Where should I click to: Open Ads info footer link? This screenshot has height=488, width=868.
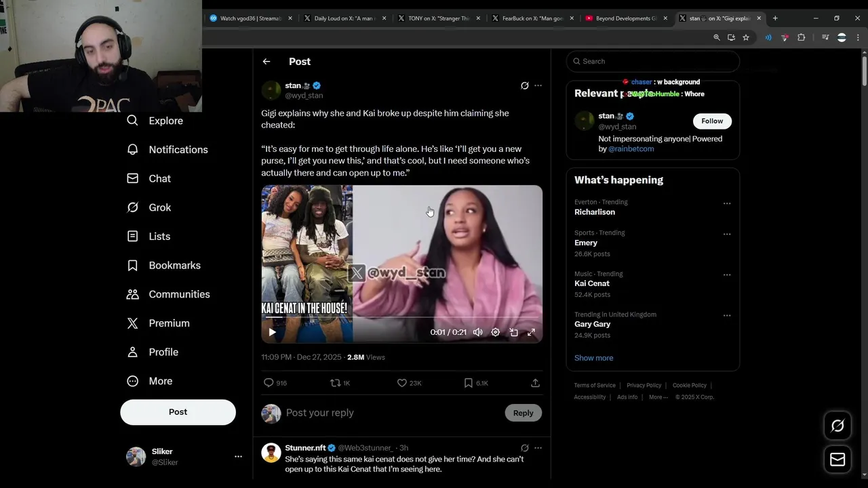pos(627,397)
